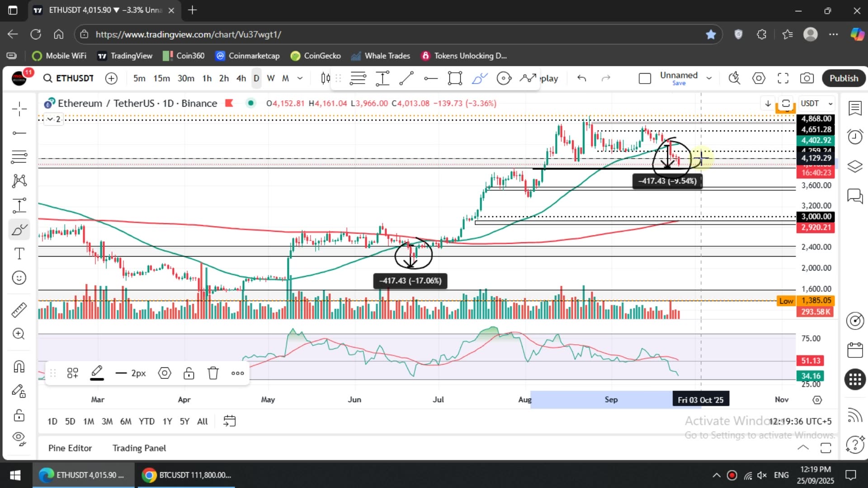
Task: Select the 1Y date range
Action: coord(167,421)
